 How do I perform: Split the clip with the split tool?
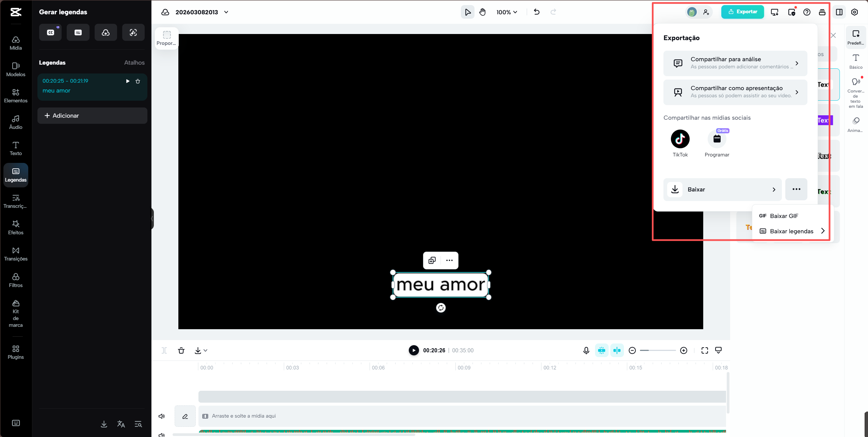(x=164, y=350)
